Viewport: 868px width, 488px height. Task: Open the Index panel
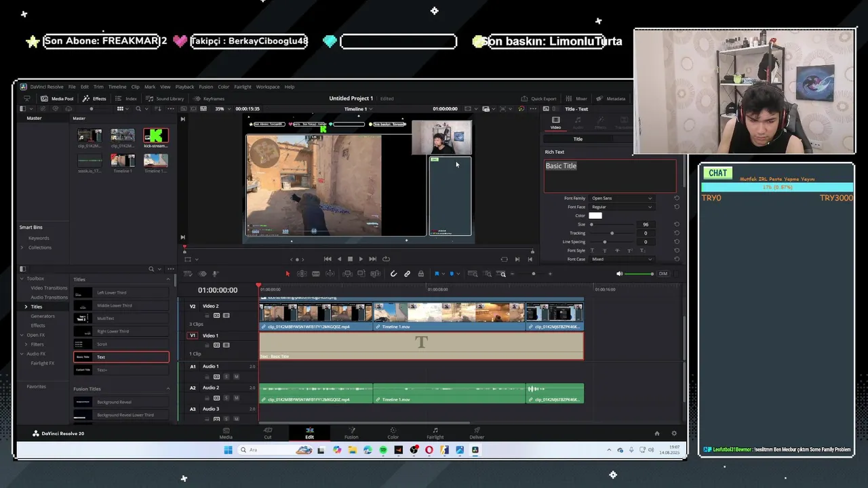[x=126, y=98]
